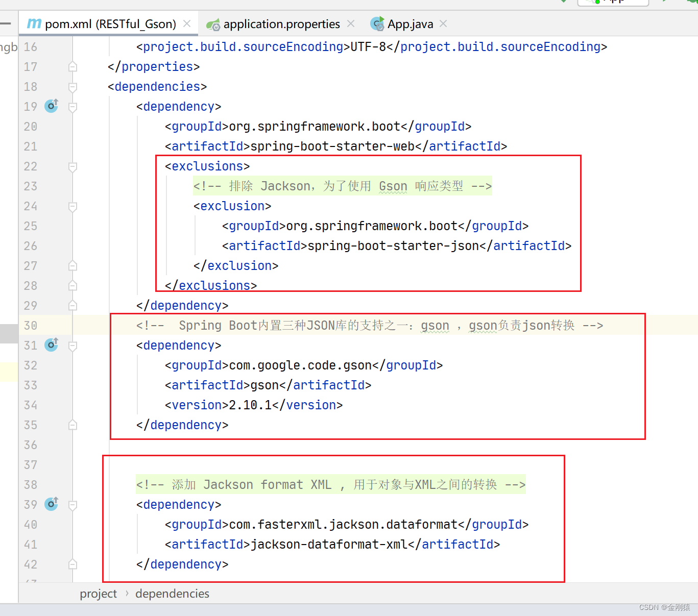The width and height of the screenshot is (698, 616).
Task: Click 'org.springframework.boot' groupId on line 20
Action: click(315, 127)
